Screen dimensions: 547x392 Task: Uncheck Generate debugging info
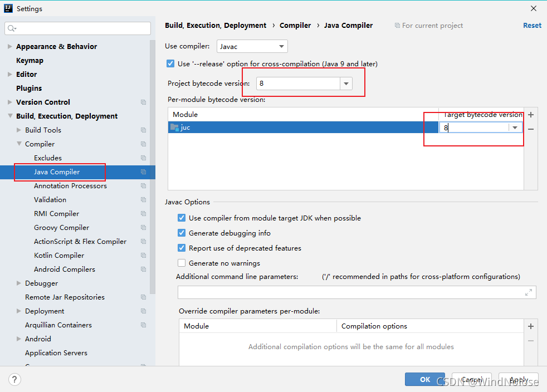pos(182,233)
